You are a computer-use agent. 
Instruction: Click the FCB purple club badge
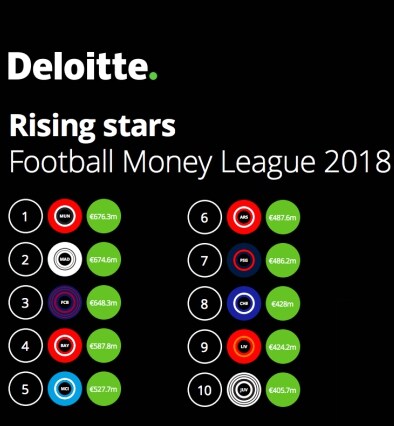(x=65, y=303)
